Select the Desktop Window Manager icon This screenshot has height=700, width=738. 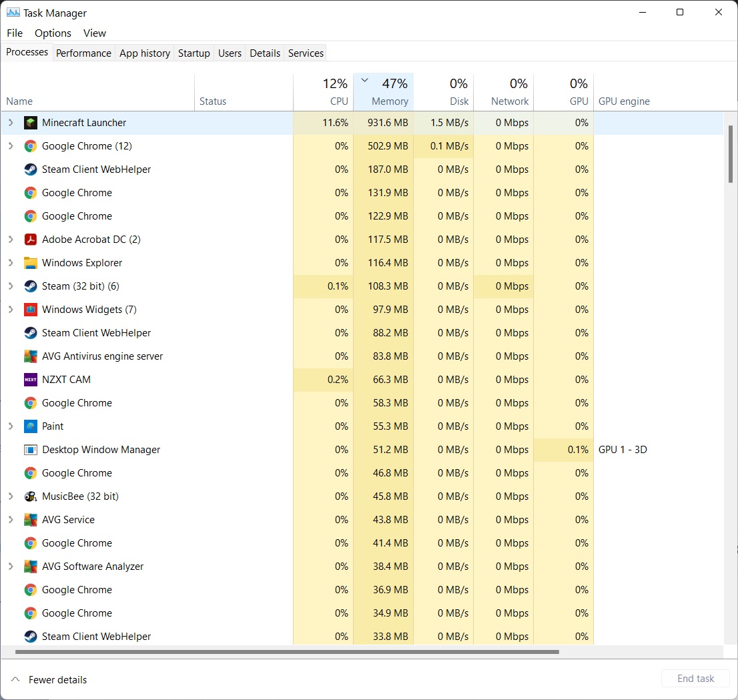[30, 450]
